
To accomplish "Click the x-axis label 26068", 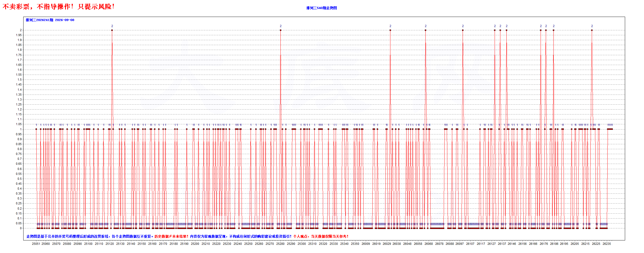I will [x=429, y=244].
